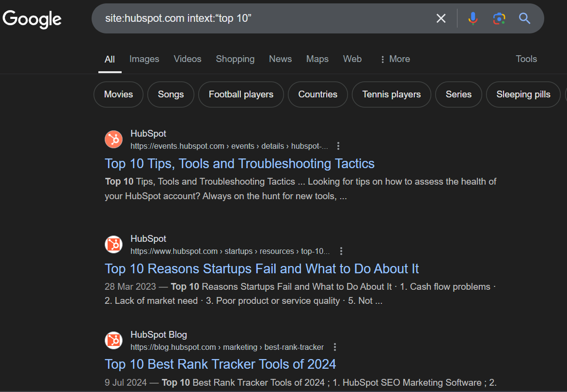Open the Shopping tab
Screen dimensions: 567x392
coord(235,59)
